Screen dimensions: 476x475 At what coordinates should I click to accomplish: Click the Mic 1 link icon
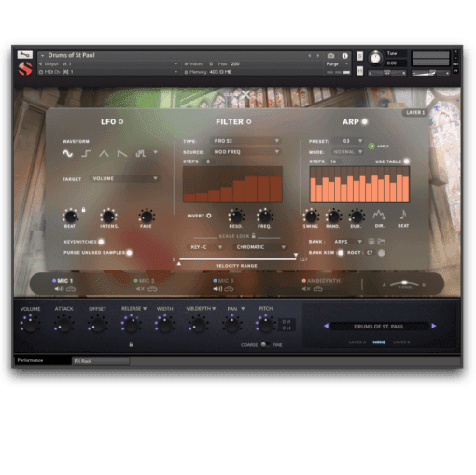(x=71, y=289)
